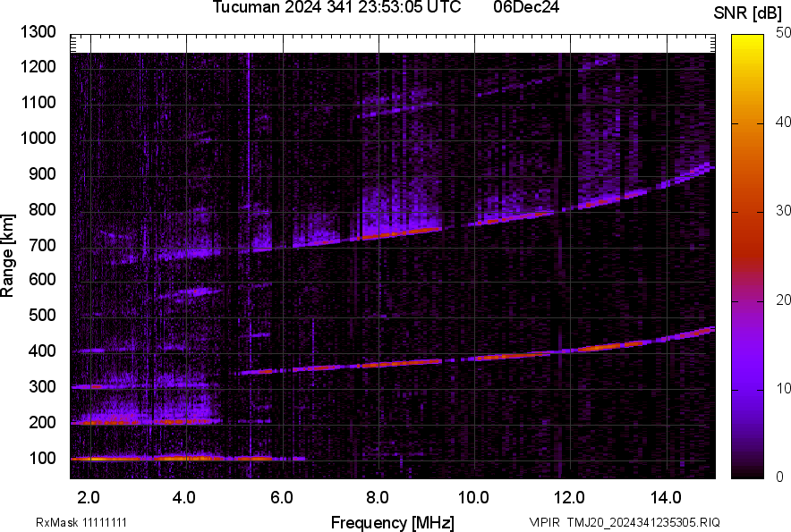Click the colorbar tick label '0'
This screenshot has height=532, width=791.
click(x=780, y=477)
